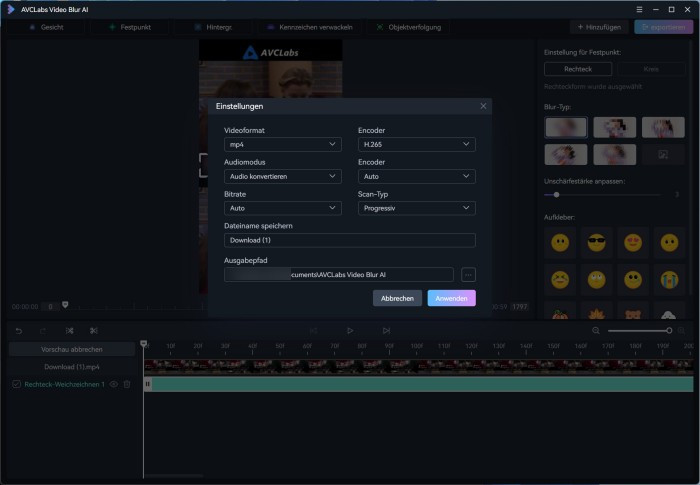Click the Vorschau abbrechen button
700x485 pixels.
[72, 350]
